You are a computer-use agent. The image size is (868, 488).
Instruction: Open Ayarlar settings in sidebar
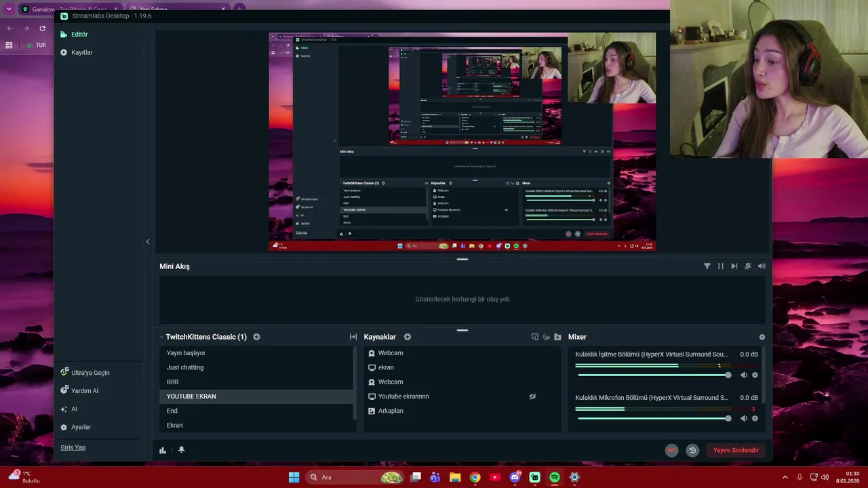[x=75, y=427]
